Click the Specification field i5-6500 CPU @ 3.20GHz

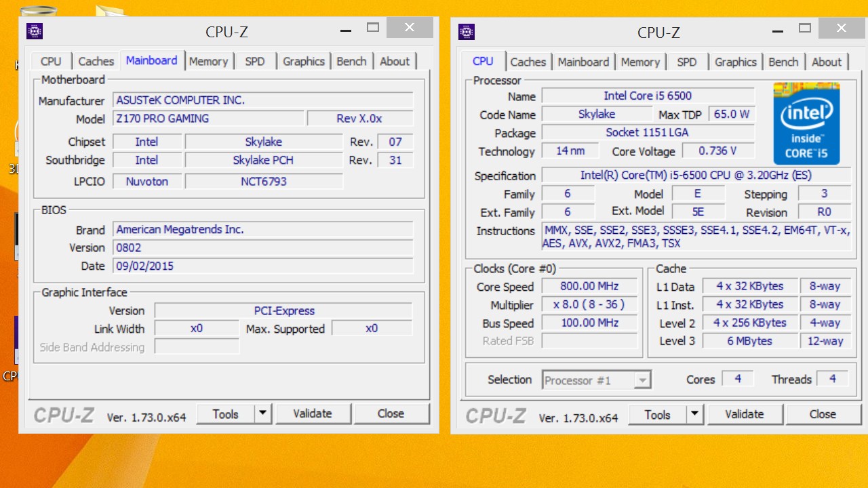point(696,176)
